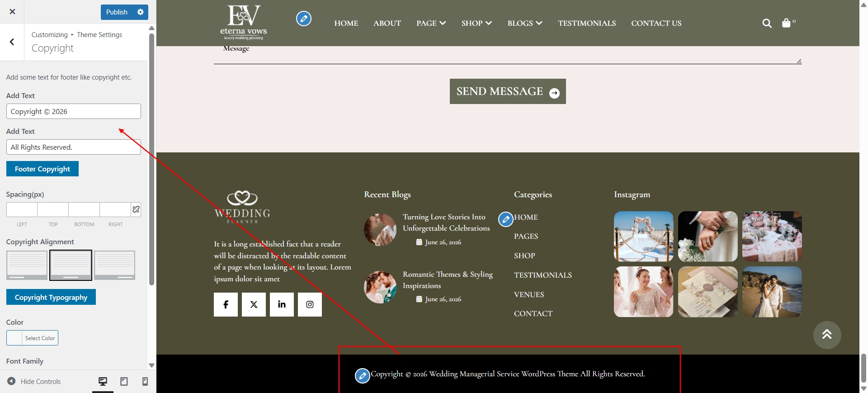Click the footer Wedding Planner logo

pyautogui.click(x=242, y=207)
